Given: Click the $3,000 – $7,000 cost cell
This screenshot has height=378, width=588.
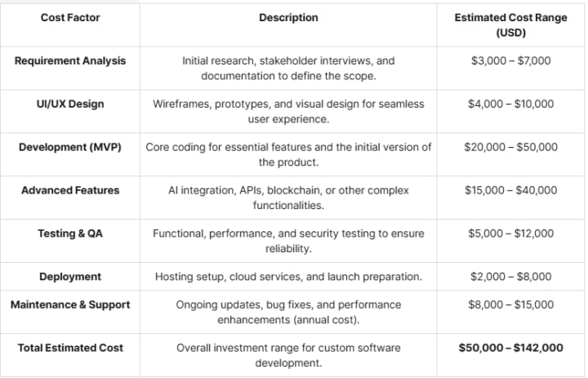Looking at the screenshot, I should [511, 61].
